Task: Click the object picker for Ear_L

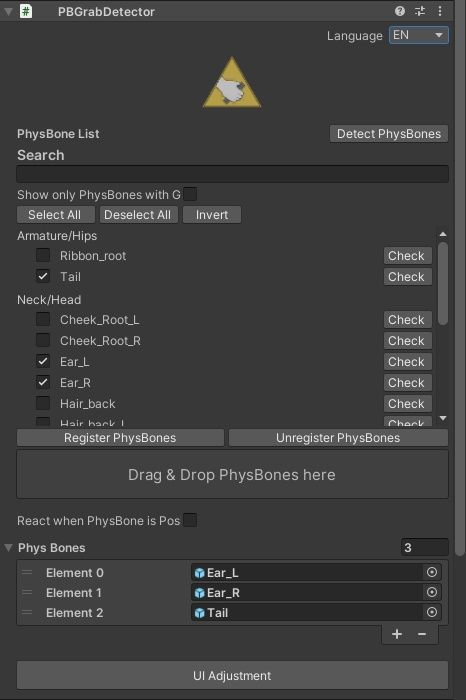Action: (x=432, y=572)
